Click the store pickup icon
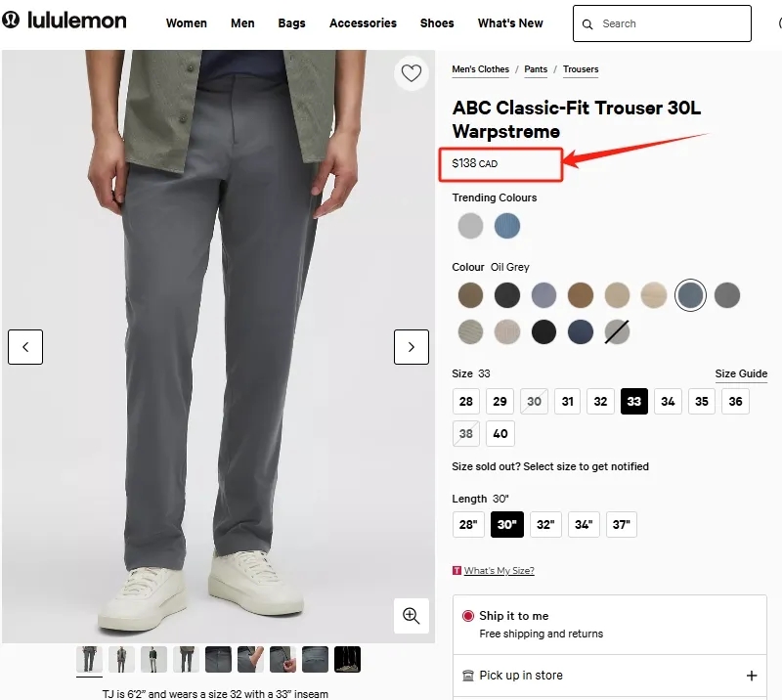Image resolution: width=782 pixels, height=700 pixels. coord(468,676)
